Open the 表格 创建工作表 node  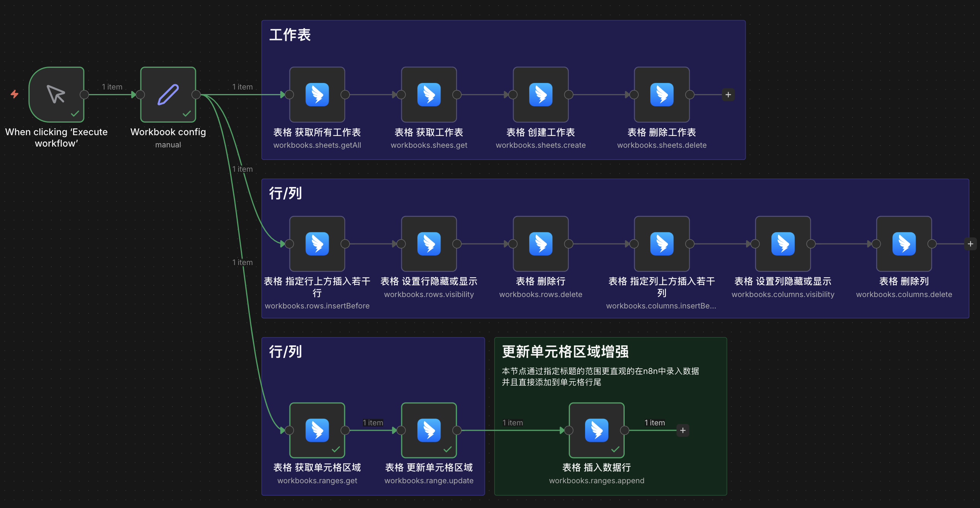(541, 94)
